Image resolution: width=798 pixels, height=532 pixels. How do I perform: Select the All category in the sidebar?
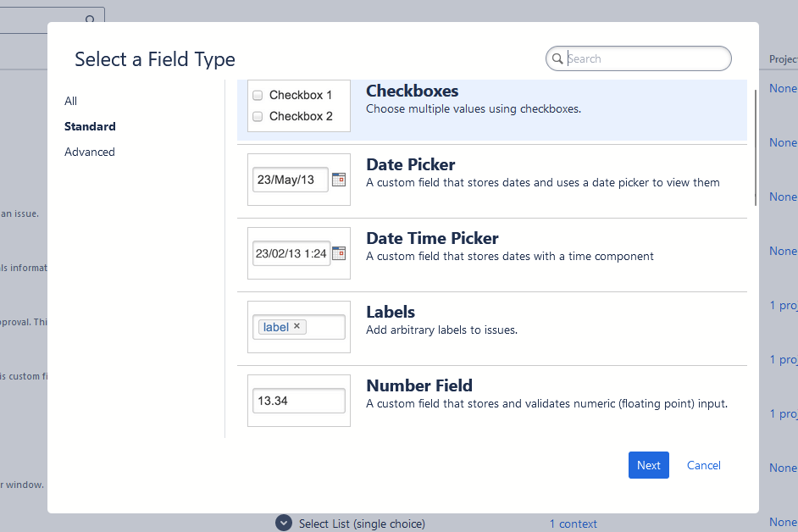(x=70, y=101)
